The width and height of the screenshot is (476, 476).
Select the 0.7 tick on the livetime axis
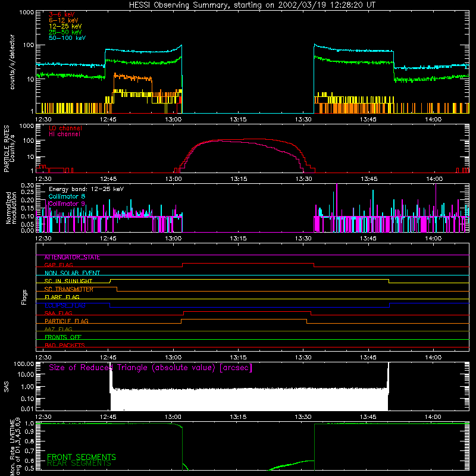[x=29, y=451]
